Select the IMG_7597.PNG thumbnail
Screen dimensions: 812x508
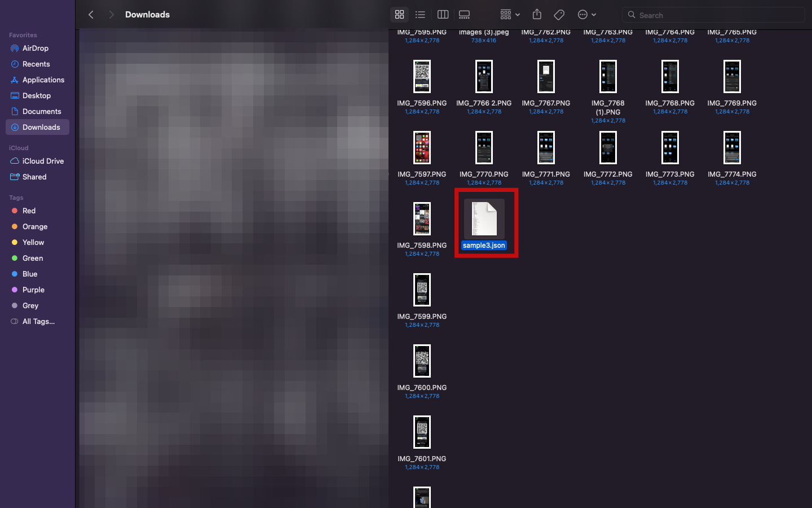[x=422, y=148]
